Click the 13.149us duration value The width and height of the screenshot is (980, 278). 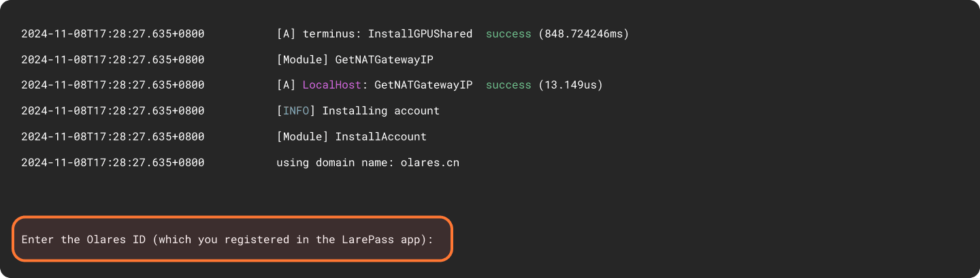[x=570, y=85]
